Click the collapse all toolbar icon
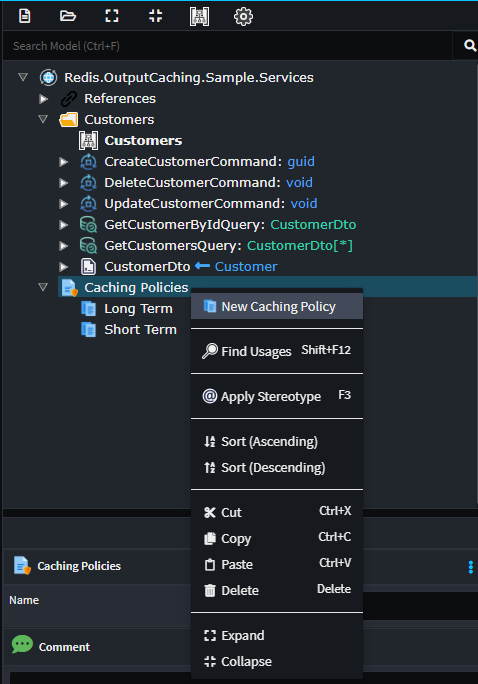The image size is (478, 684). [x=155, y=16]
